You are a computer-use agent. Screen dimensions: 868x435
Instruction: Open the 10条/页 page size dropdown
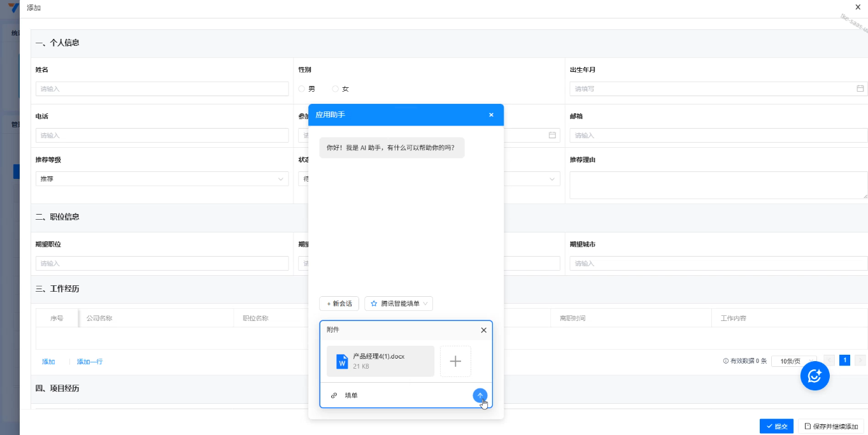tap(793, 361)
